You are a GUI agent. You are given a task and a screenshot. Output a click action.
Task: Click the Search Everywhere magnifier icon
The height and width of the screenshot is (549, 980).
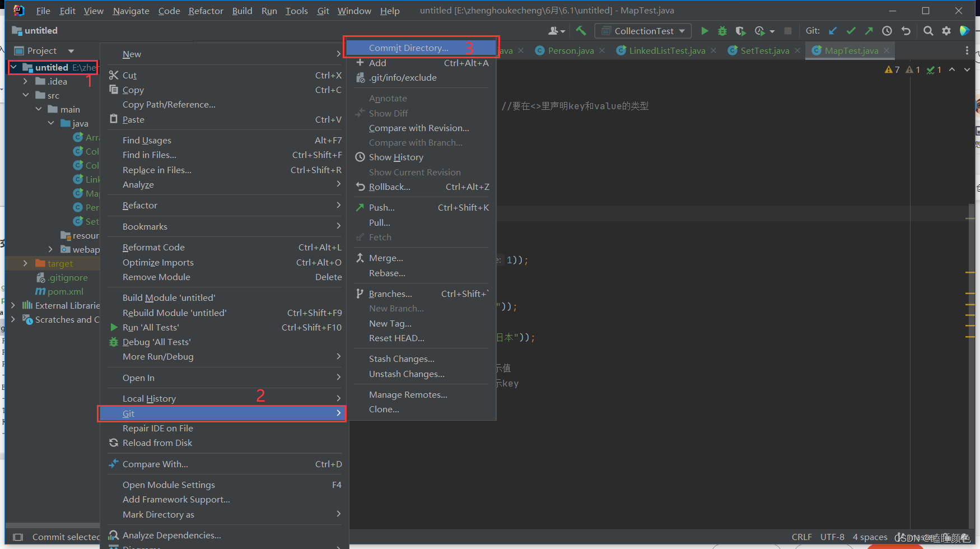point(928,31)
